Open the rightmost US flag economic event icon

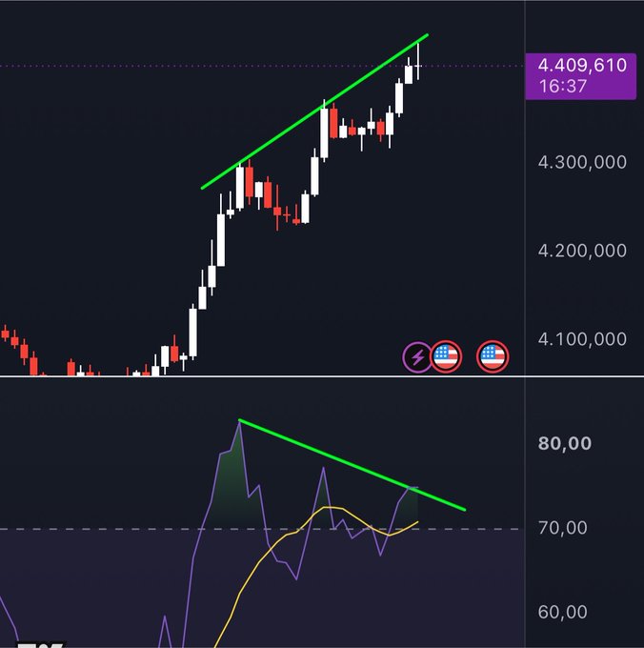pos(493,356)
